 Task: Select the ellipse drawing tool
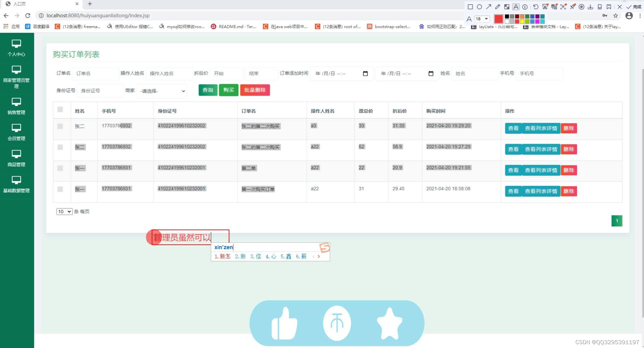click(x=479, y=7)
